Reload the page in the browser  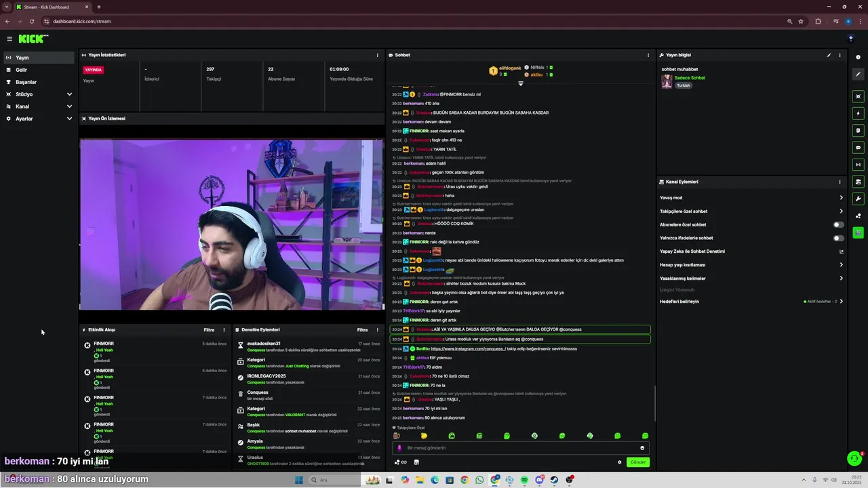31,21
